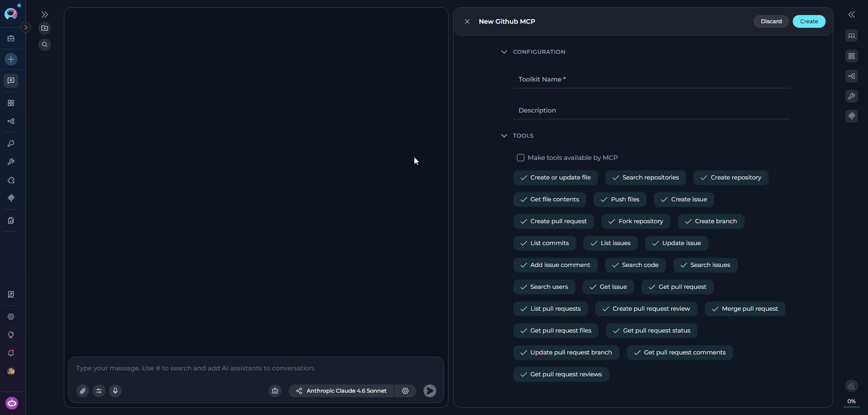Open the chat conversations icon in the sidebar
The width and height of the screenshot is (868, 415).
(11, 81)
